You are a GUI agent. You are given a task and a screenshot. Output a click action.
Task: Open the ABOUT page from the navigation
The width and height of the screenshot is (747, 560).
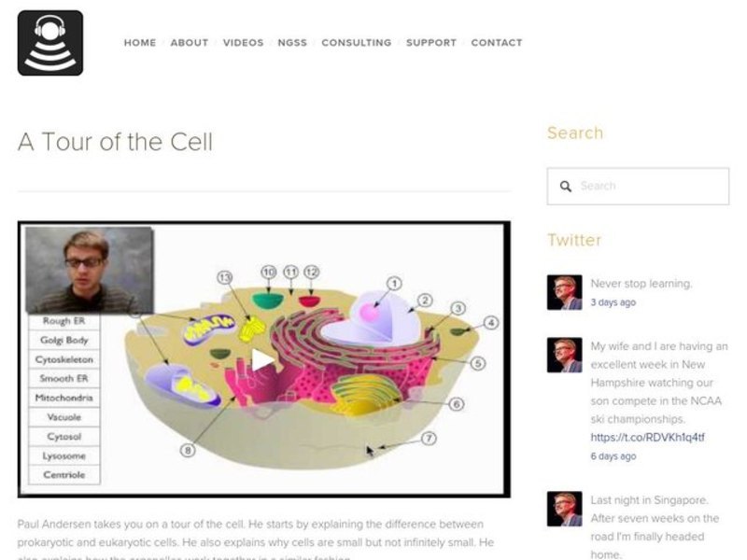(x=190, y=42)
